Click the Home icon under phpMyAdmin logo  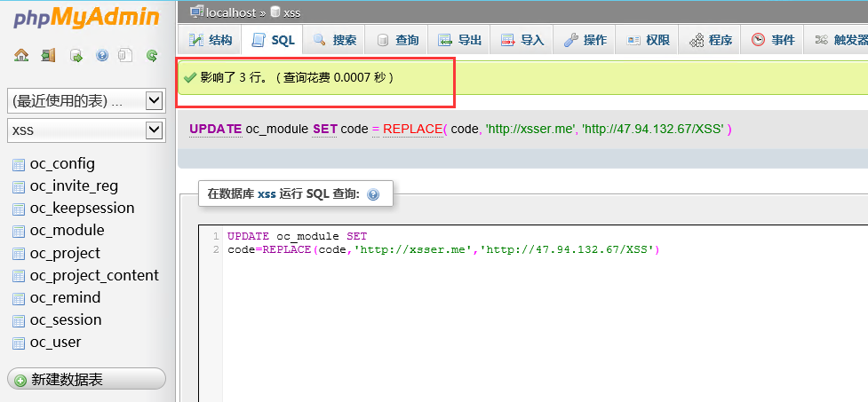pos(21,55)
